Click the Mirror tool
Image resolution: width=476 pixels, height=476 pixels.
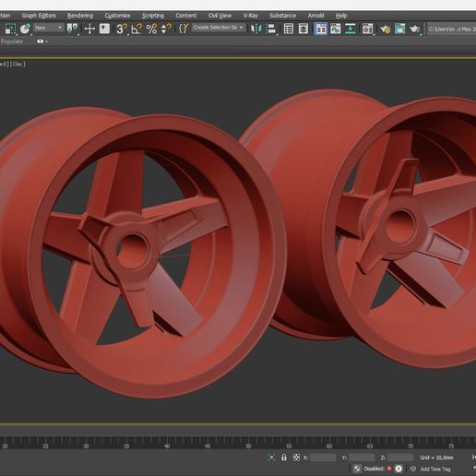click(x=256, y=29)
